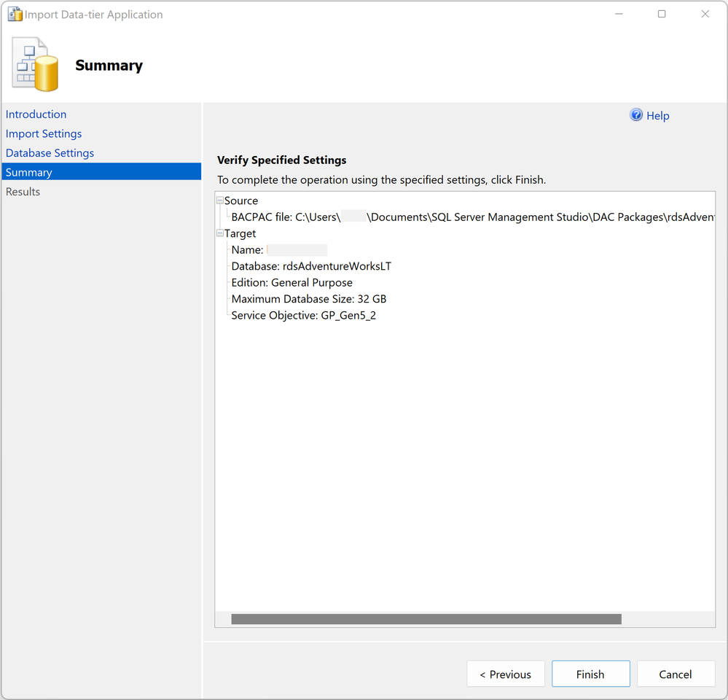Click the Finish button
The height and width of the screenshot is (700, 728).
pos(590,674)
